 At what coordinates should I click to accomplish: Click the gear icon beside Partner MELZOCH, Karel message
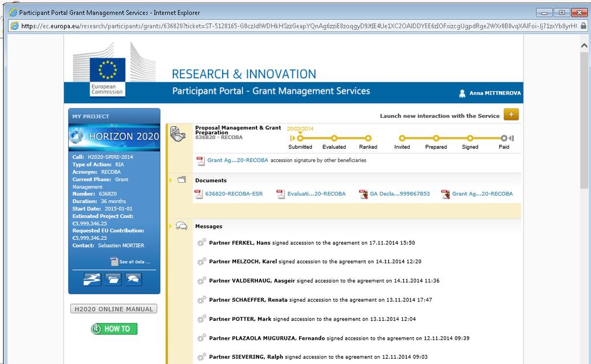[x=201, y=261]
